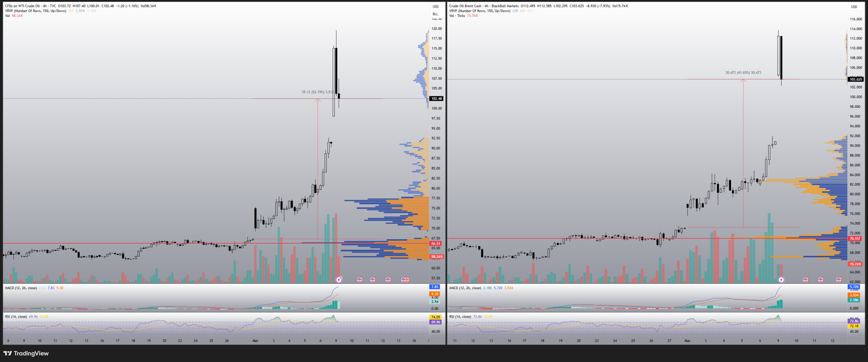Click the lightning event icon on Brent chart
Image resolution: width=868 pixels, height=362 pixels.
pyautogui.click(x=781, y=280)
